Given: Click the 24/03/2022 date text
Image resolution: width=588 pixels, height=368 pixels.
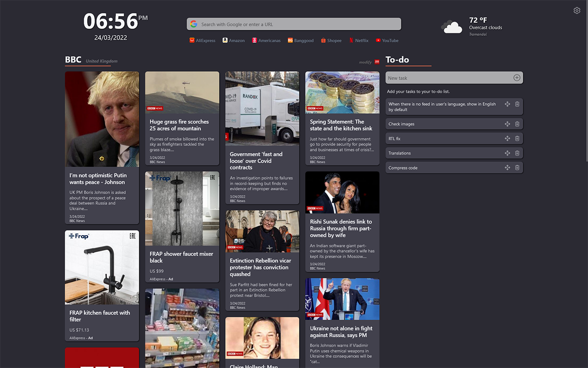Looking at the screenshot, I should click(x=111, y=38).
